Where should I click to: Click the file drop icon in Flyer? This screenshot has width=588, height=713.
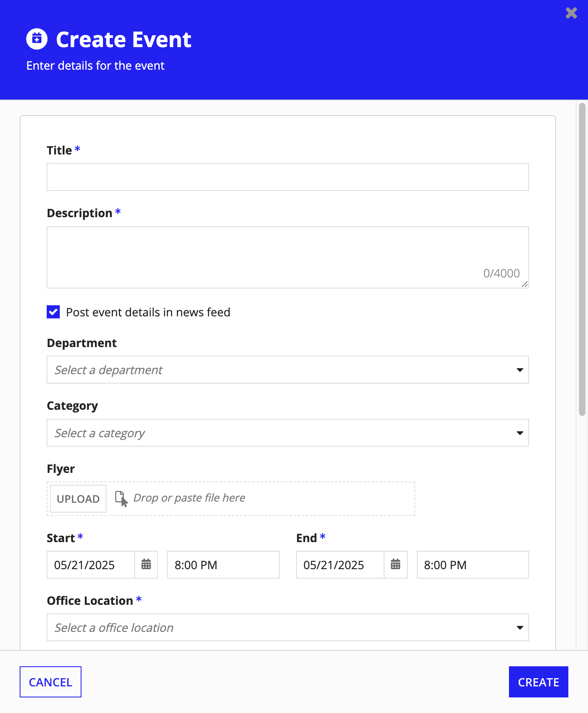[122, 499]
